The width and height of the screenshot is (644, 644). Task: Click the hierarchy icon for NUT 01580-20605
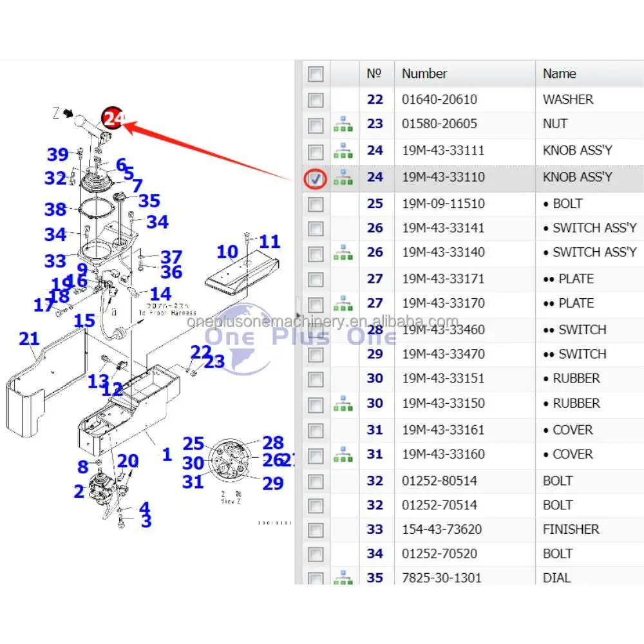(343, 124)
